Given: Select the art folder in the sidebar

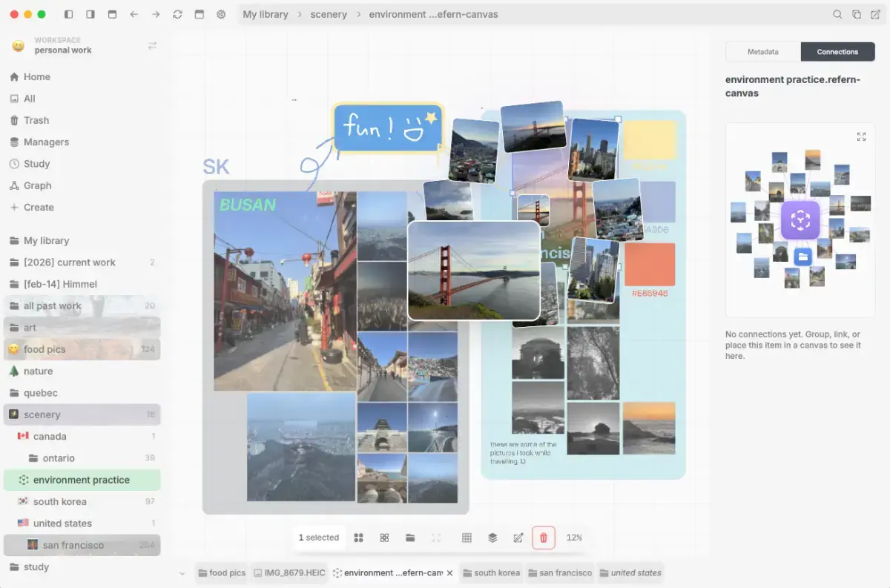Looking at the screenshot, I should (82, 328).
